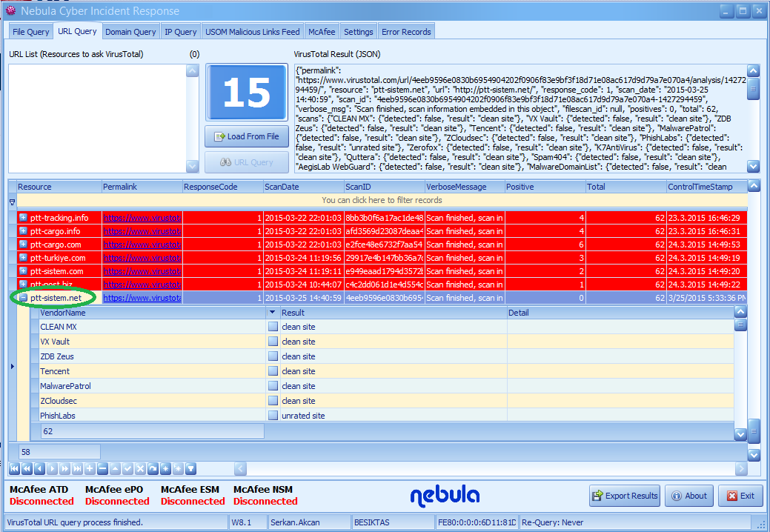Open filter builder funnel in navigator
The width and height of the screenshot is (770, 532).
pyautogui.click(x=191, y=469)
